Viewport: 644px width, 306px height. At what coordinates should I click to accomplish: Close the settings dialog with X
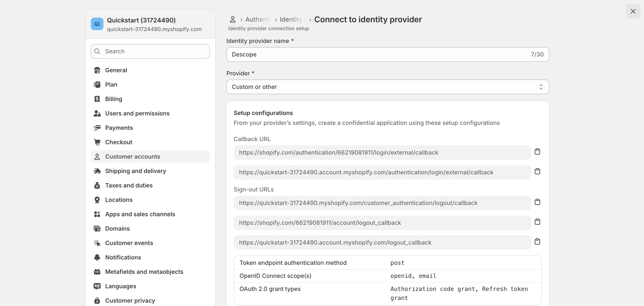[633, 11]
